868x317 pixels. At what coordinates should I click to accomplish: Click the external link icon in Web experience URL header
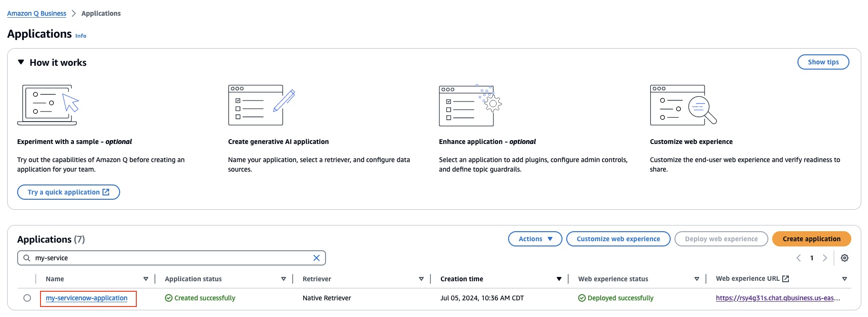(x=786, y=278)
